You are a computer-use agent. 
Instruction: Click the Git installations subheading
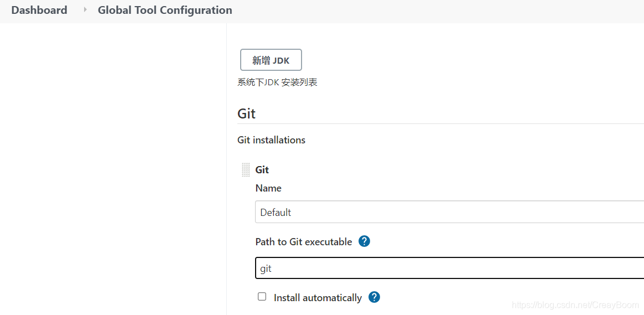(x=271, y=140)
